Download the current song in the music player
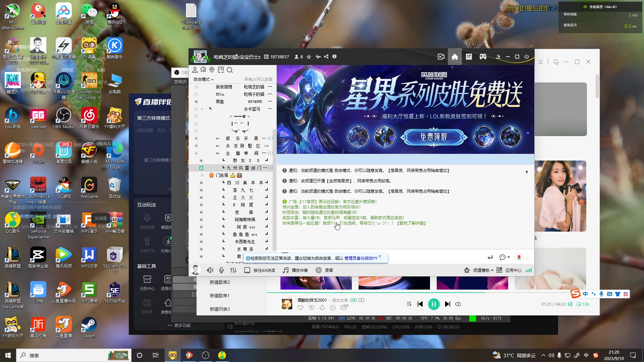Screen dimensions: 644x362 (x=322, y=308)
